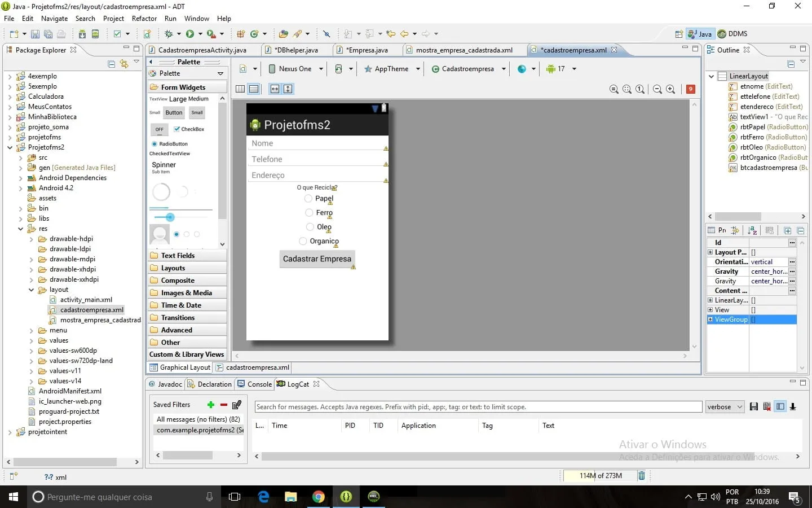
Task: Add a new LogCat filter with green plus
Action: click(x=211, y=405)
